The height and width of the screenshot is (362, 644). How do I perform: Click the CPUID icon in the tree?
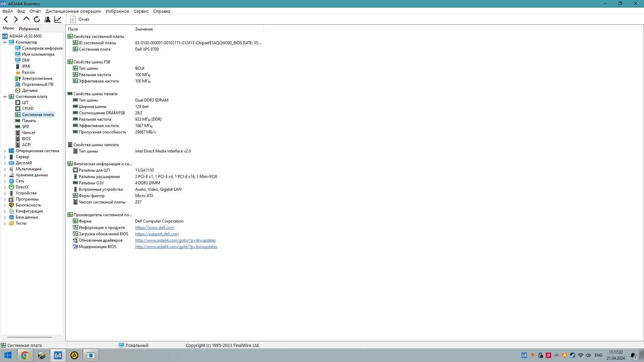18,109
